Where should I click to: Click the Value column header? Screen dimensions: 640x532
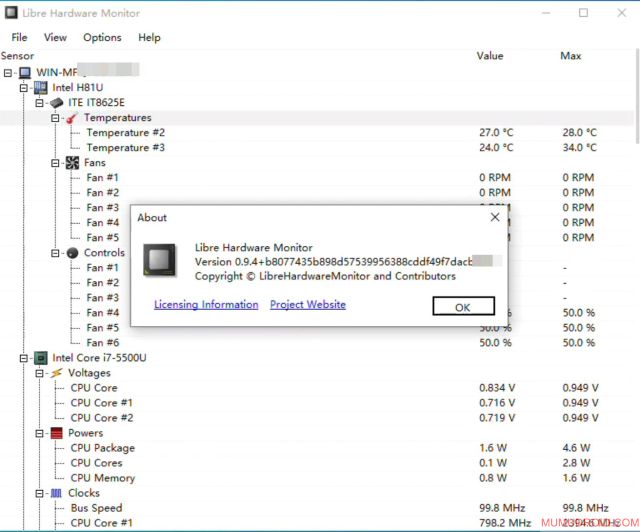[490, 56]
